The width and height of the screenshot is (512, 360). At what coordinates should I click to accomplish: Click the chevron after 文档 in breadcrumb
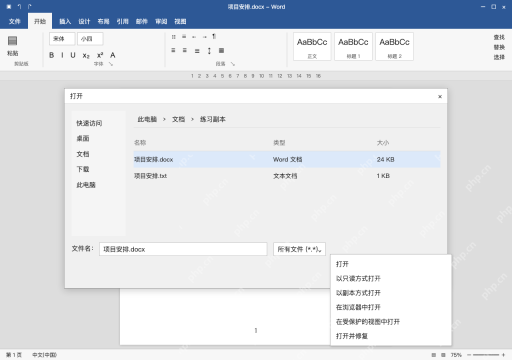192,119
